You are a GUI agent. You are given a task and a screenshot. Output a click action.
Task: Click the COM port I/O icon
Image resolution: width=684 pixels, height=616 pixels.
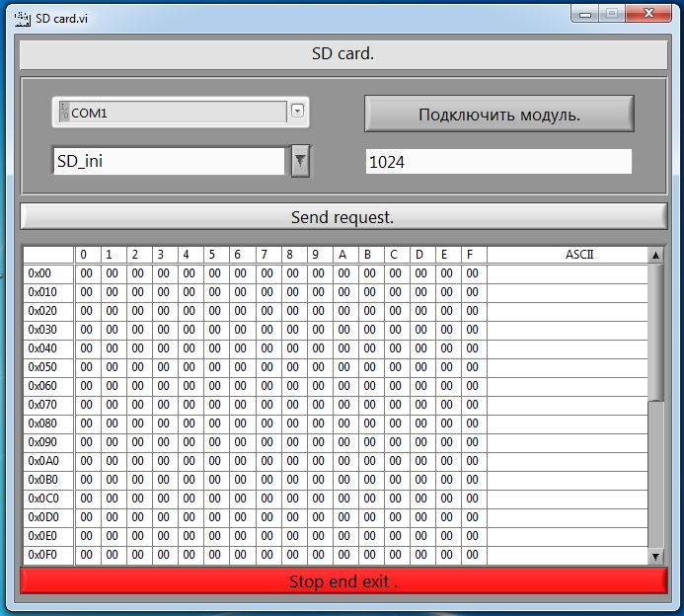tap(64, 113)
